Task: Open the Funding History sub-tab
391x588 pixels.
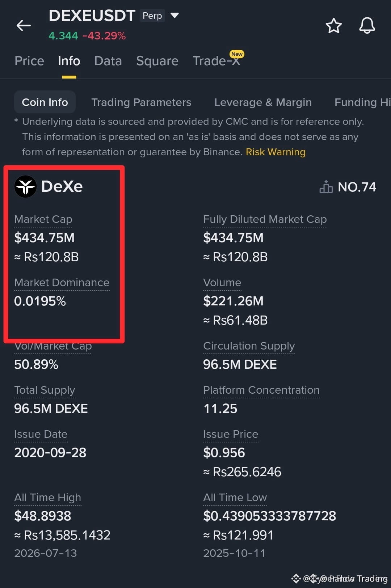Action: 362,102
